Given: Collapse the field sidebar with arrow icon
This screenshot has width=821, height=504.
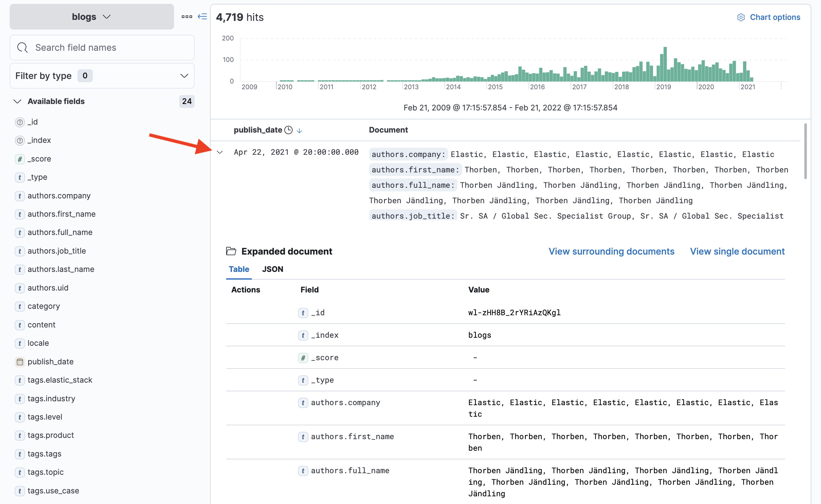Looking at the screenshot, I should (x=202, y=17).
